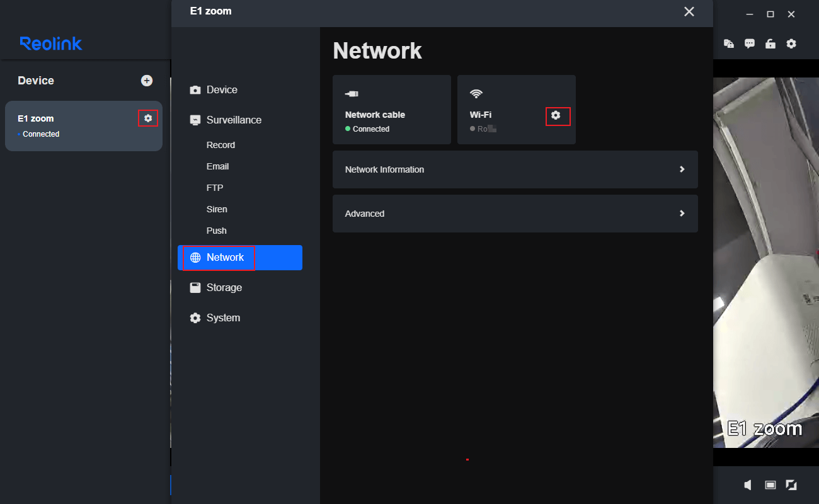Open the Talk chat bubble icon above the stream
Viewport: 819px width, 504px height.
[749, 43]
